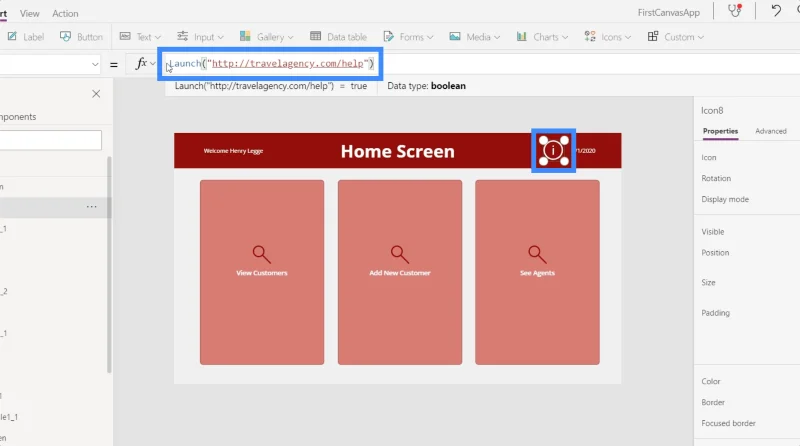This screenshot has width=800, height=446.
Task: Click the See Agents label
Action: [537, 273]
